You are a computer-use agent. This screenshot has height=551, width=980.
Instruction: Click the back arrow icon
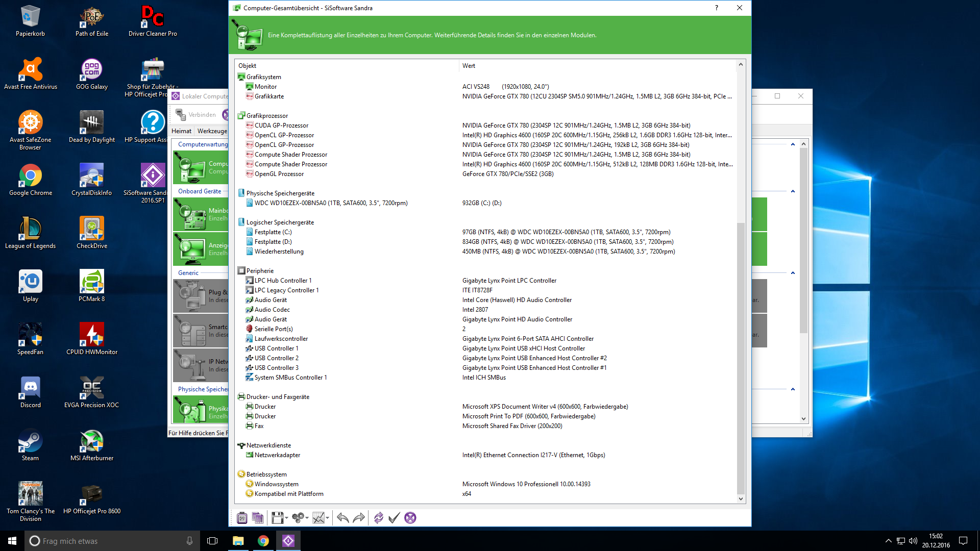pos(342,518)
